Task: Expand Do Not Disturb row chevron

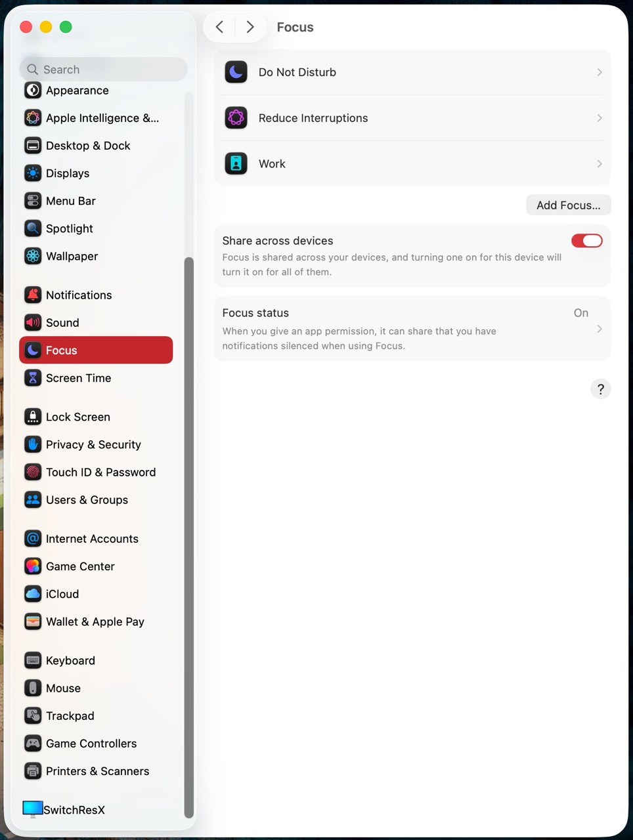Action: 600,72
